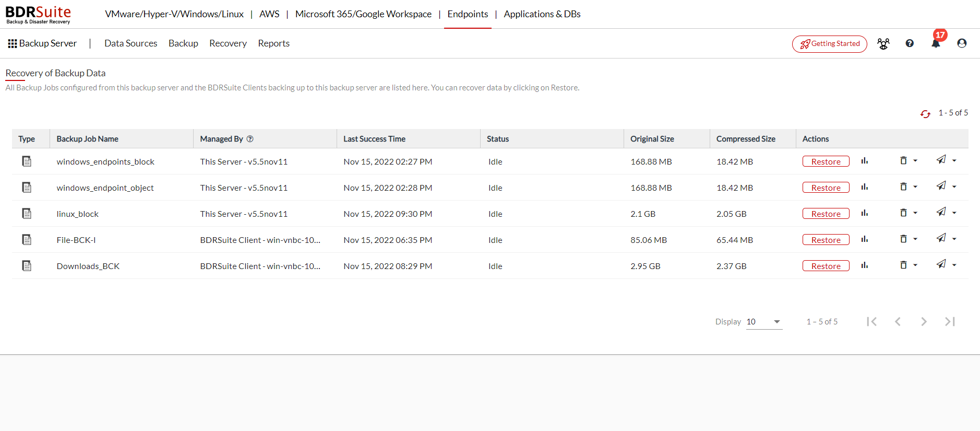Open the Display rows per page dropdown
This screenshot has width=980, height=431.
click(x=764, y=322)
